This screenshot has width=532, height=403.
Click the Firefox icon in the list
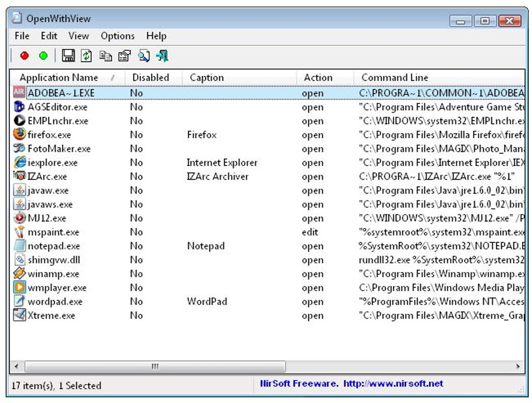pyautogui.click(x=19, y=134)
